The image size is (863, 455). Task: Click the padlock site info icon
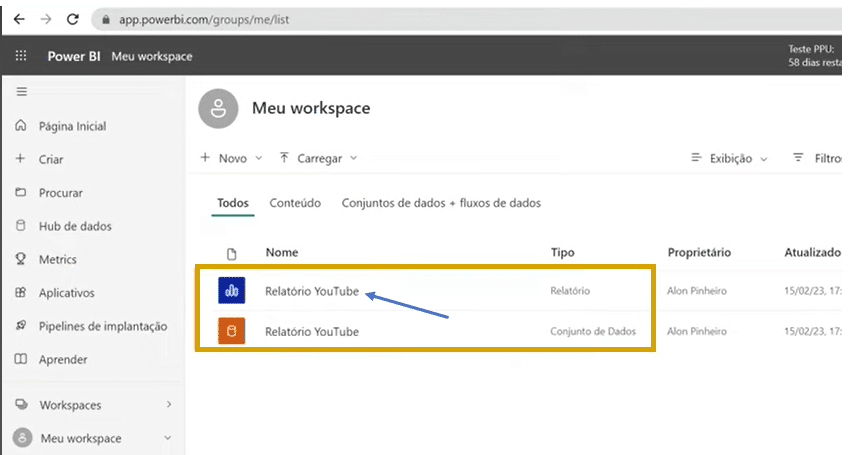[x=106, y=19]
